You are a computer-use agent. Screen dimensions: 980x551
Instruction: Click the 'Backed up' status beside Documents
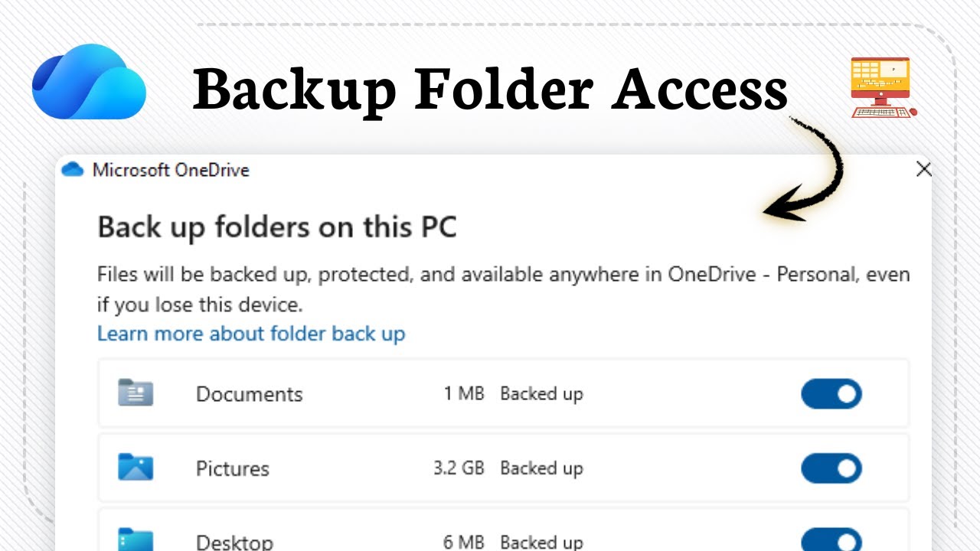coord(541,394)
